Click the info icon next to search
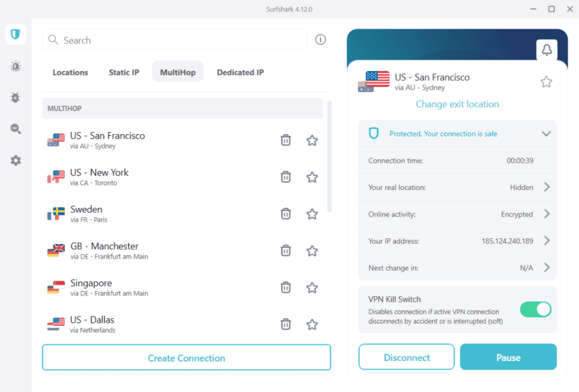Screen dimensions: 579x392 (320, 39)
